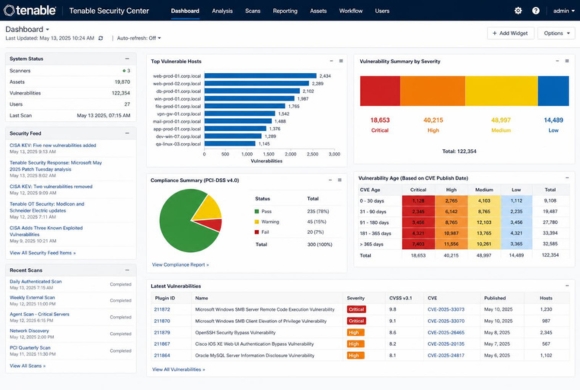
Task: Click Critical cell for 0 - 30 days
Action: tap(418, 201)
